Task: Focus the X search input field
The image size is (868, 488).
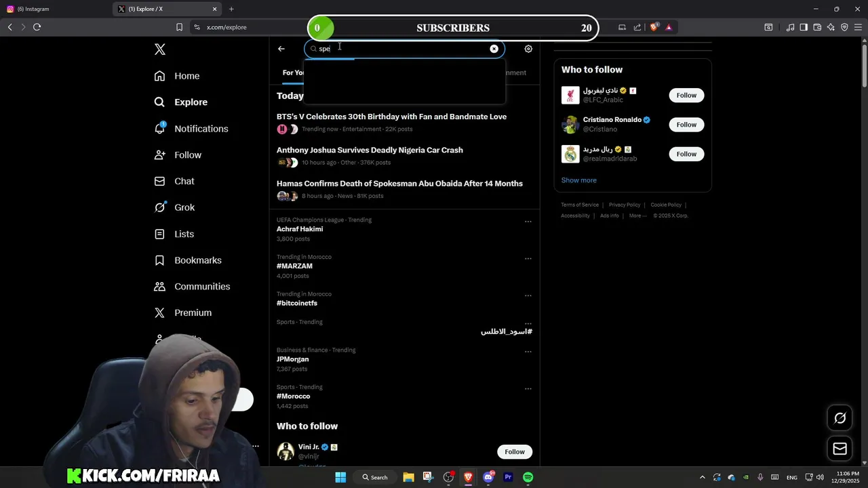Action: 404,49
